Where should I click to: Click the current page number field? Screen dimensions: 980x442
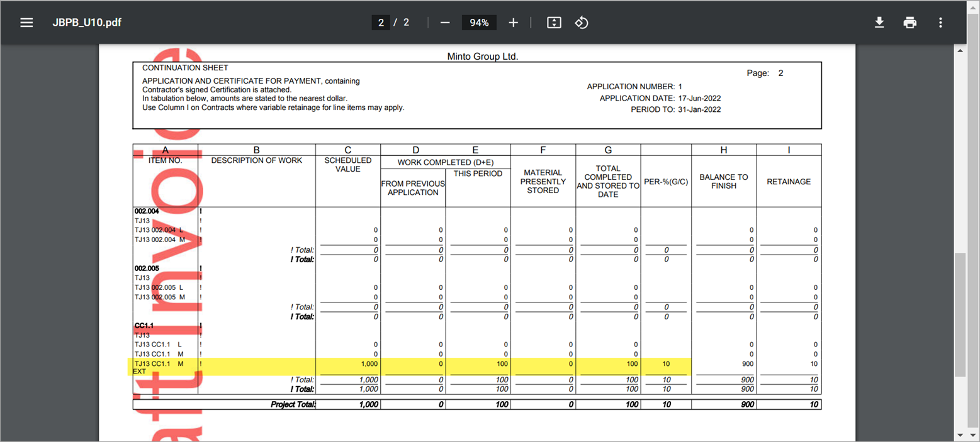[380, 23]
